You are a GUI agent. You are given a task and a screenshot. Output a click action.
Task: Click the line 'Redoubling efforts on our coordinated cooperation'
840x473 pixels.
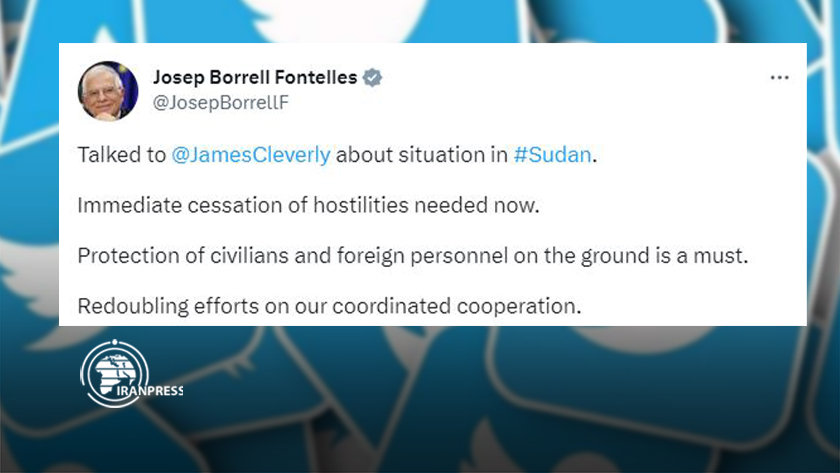pyautogui.click(x=329, y=306)
